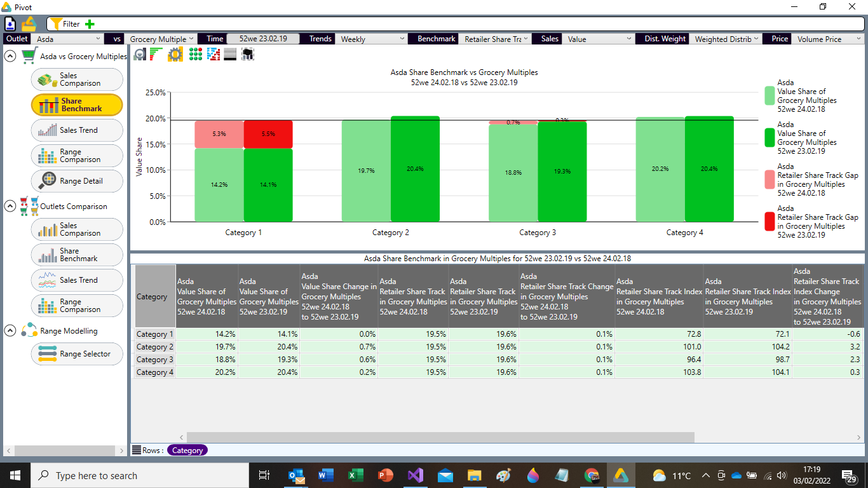Viewport: 868px width, 488px height.
Task: Open the notification center showing 29
Action: [850, 475]
